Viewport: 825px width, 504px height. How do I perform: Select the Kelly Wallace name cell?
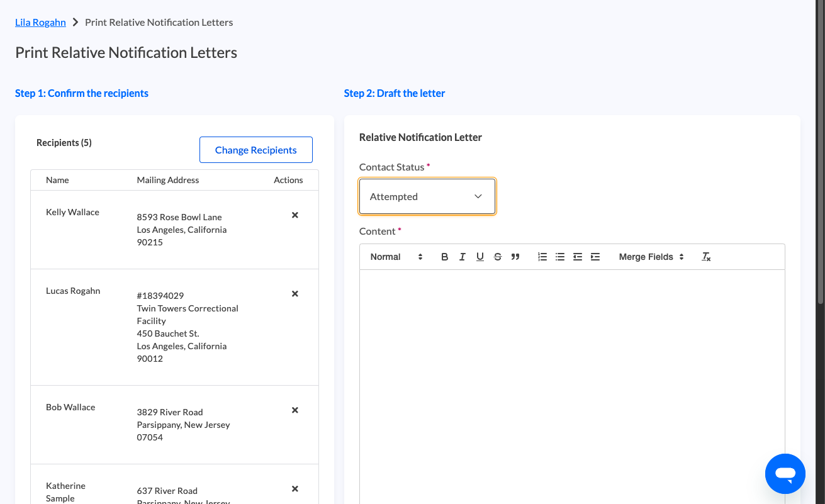(72, 212)
